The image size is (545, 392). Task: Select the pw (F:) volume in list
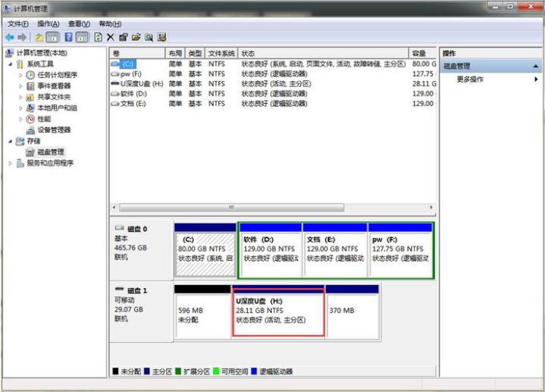pyautogui.click(x=130, y=74)
